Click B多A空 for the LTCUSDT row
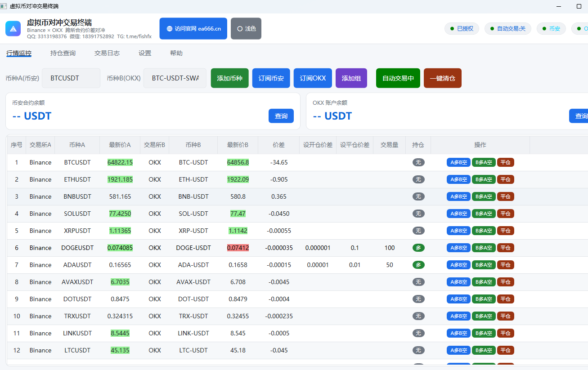This screenshot has height=370, width=588. point(484,350)
